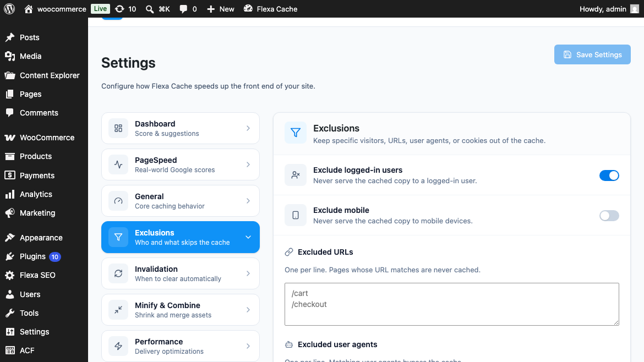This screenshot has width=644, height=362.
Task: Open the woocommerce site name link
Action: click(x=62, y=9)
